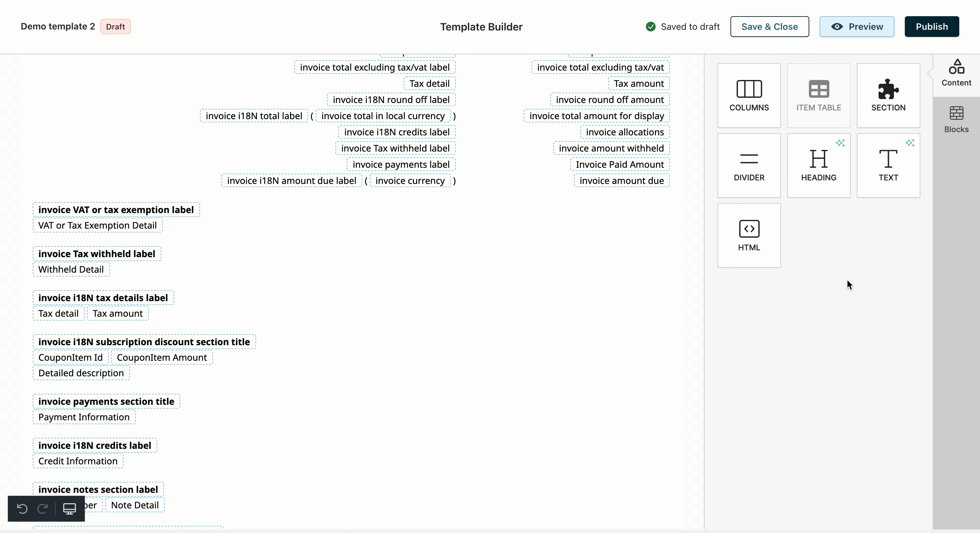Select the Section puzzle-piece block
The image size is (980, 533).
[888, 96]
